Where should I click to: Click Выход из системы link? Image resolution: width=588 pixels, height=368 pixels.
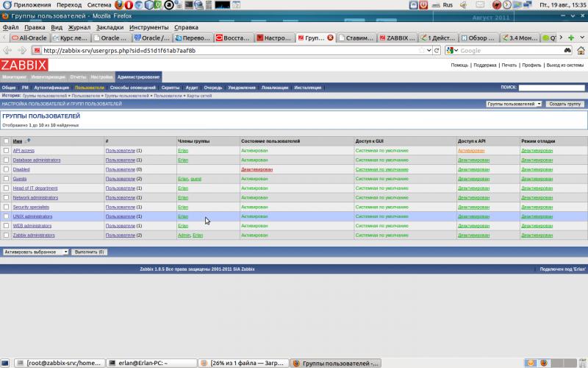[x=564, y=65]
